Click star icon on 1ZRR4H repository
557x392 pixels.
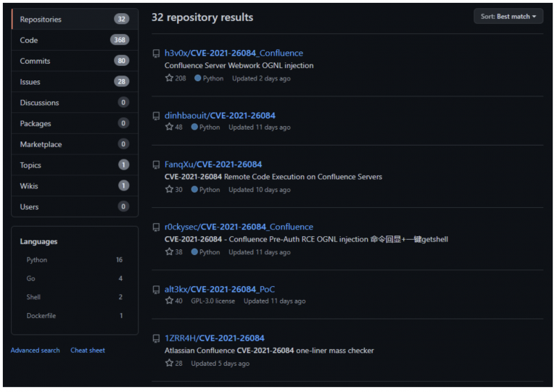(x=169, y=363)
